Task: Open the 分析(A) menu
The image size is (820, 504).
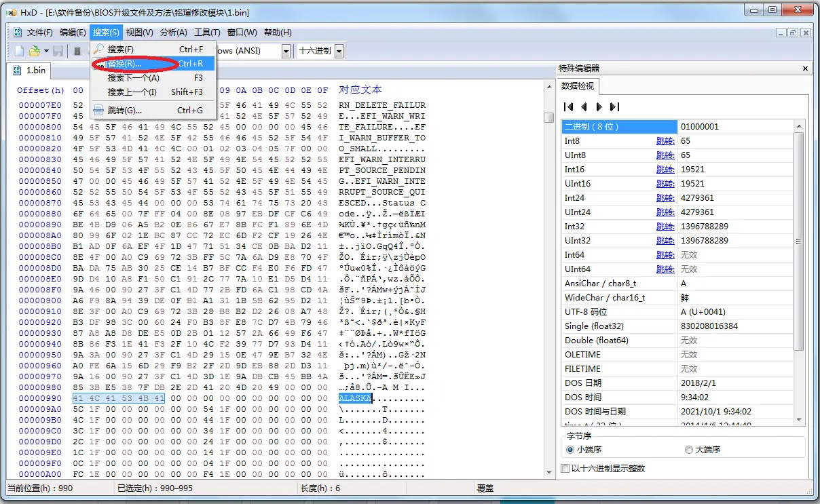Action: click(x=173, y=33)
